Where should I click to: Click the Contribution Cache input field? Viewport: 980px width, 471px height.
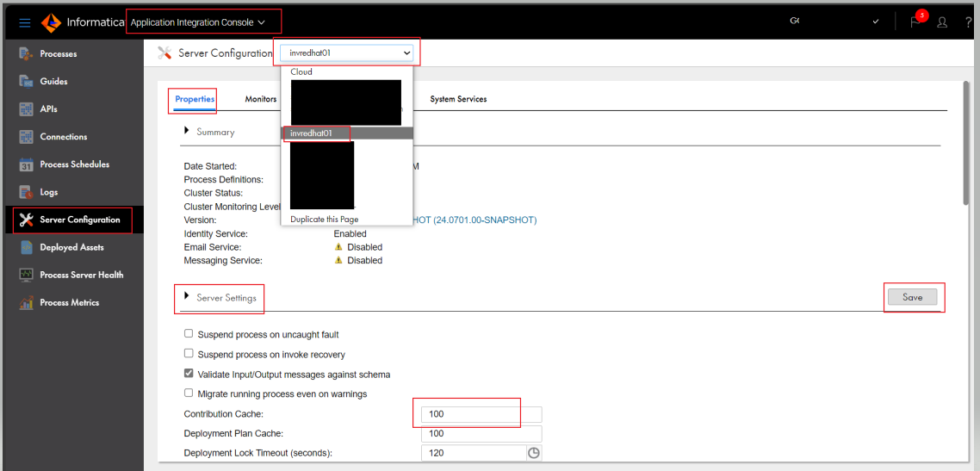tap(482, 414)
